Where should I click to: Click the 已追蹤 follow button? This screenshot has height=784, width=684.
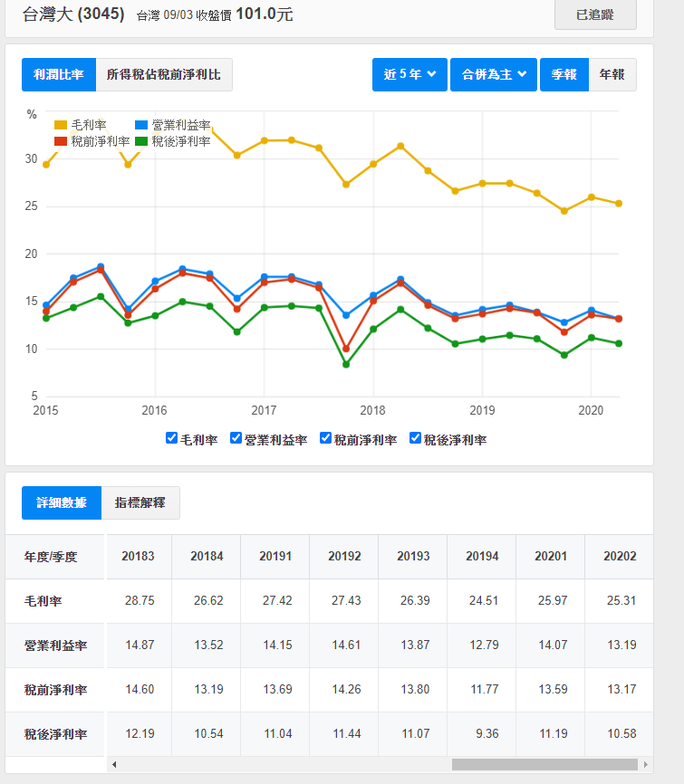point(595,14)
